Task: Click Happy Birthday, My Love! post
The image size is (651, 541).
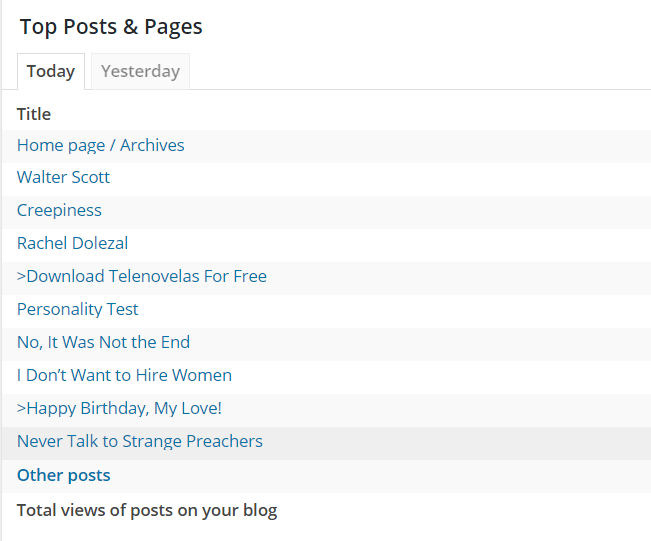Action: click(x=119, y=408)
